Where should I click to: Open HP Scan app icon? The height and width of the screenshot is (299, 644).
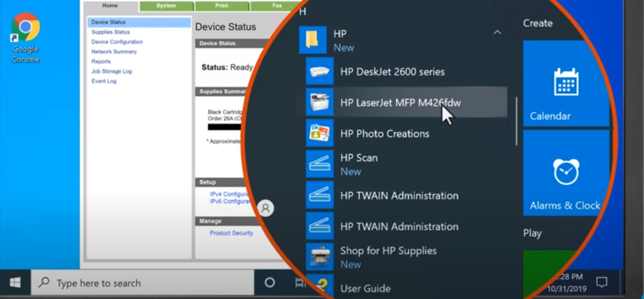click(320, 164)
